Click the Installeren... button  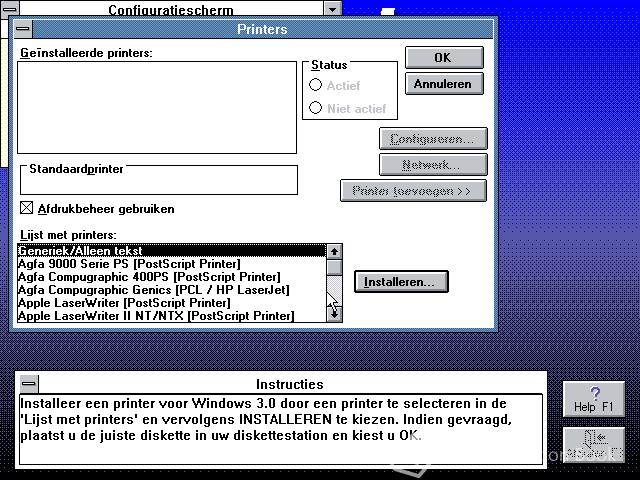(401, 282)
